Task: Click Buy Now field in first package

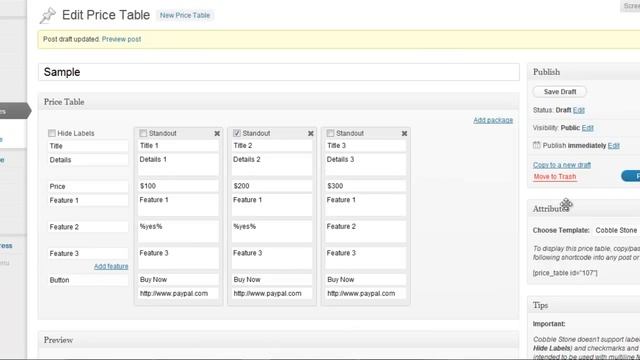Action: pyautogui.click(x=178, y=280)
